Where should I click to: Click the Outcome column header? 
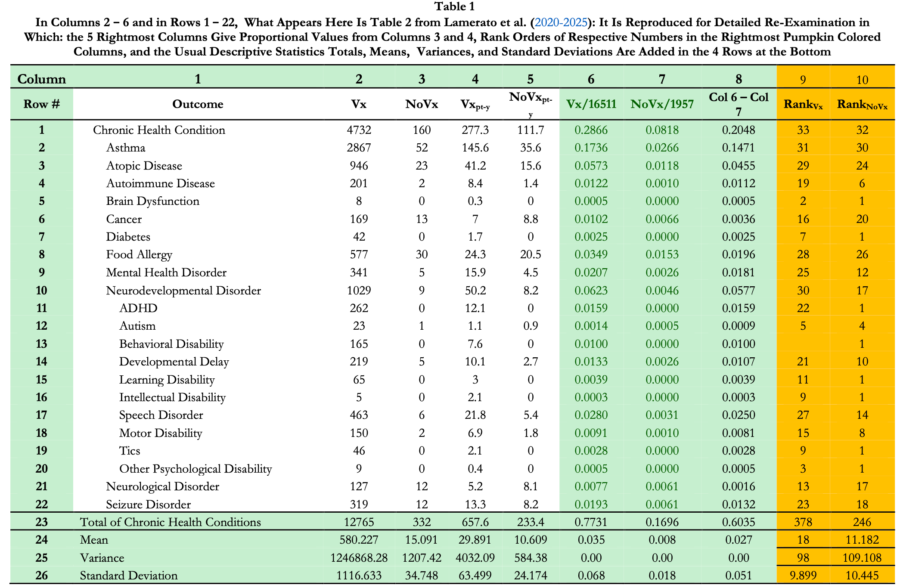pyautogui.click(x=198, y=104)
